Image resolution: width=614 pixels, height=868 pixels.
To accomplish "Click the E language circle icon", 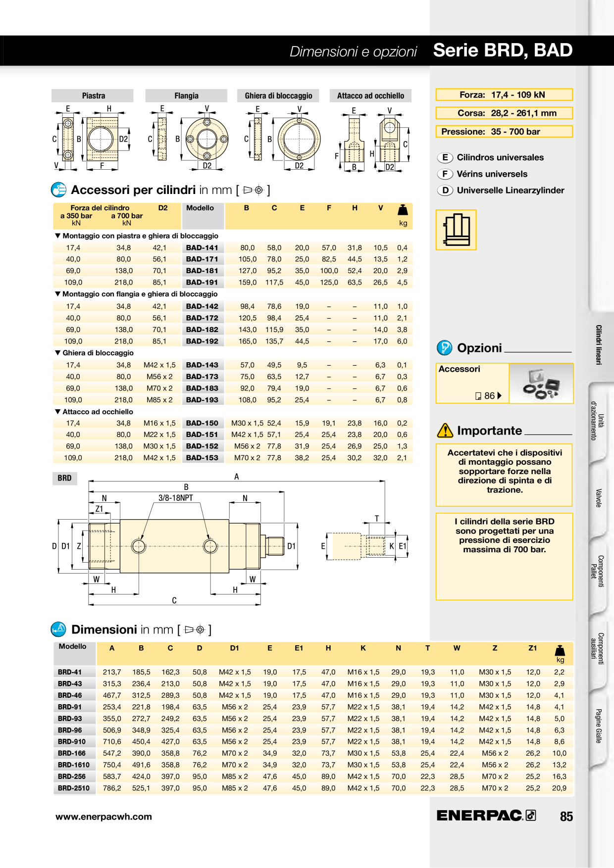I will (x=445, y=157).
